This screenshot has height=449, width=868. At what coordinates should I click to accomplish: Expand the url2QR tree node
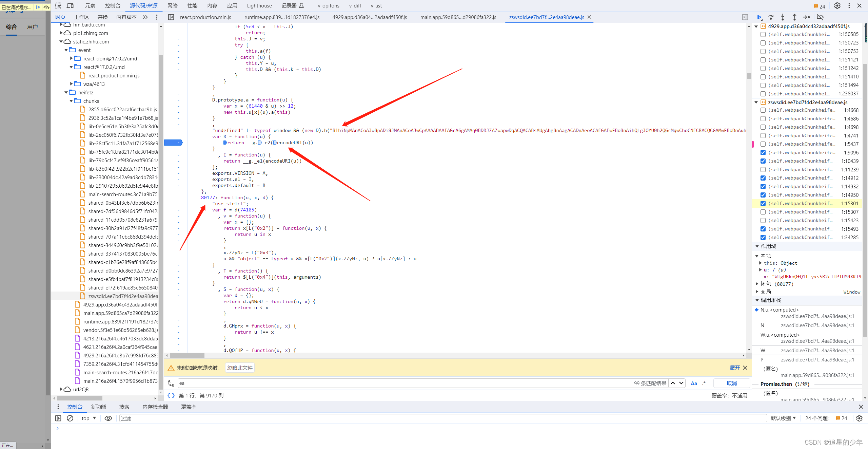pyautogui.click(x=61, y=389)
